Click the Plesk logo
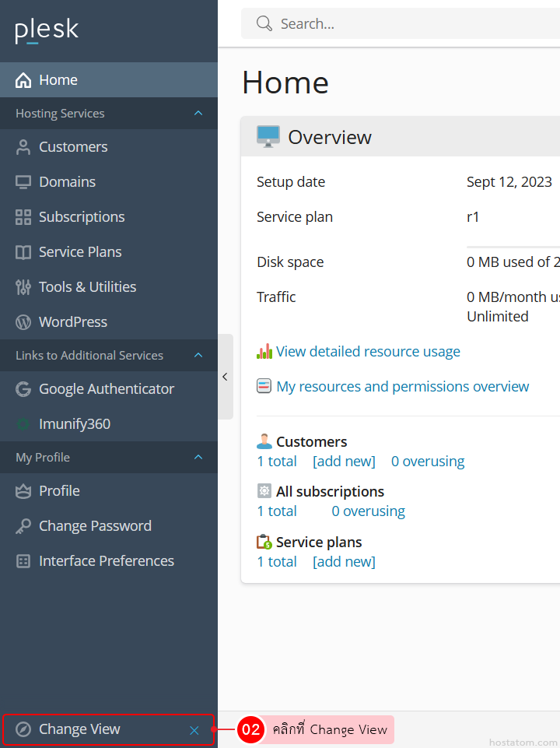The image size is (560, 748). [47, 30]
